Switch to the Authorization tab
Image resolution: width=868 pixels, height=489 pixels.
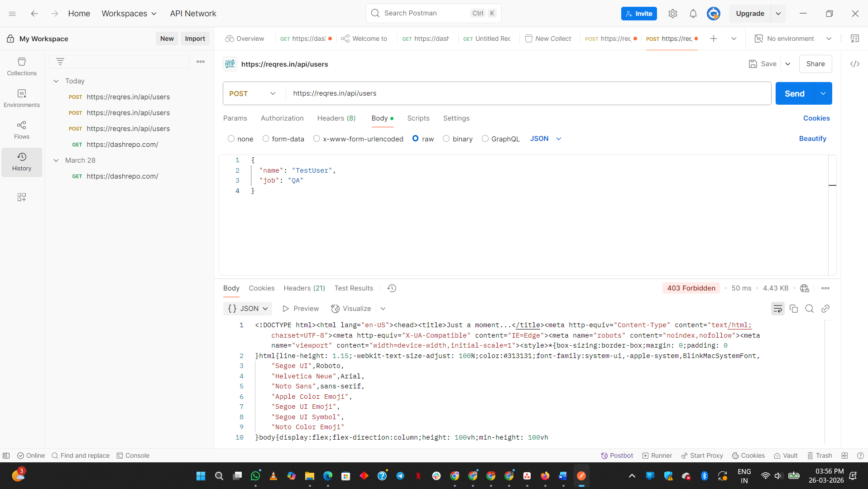pos(282,118)
